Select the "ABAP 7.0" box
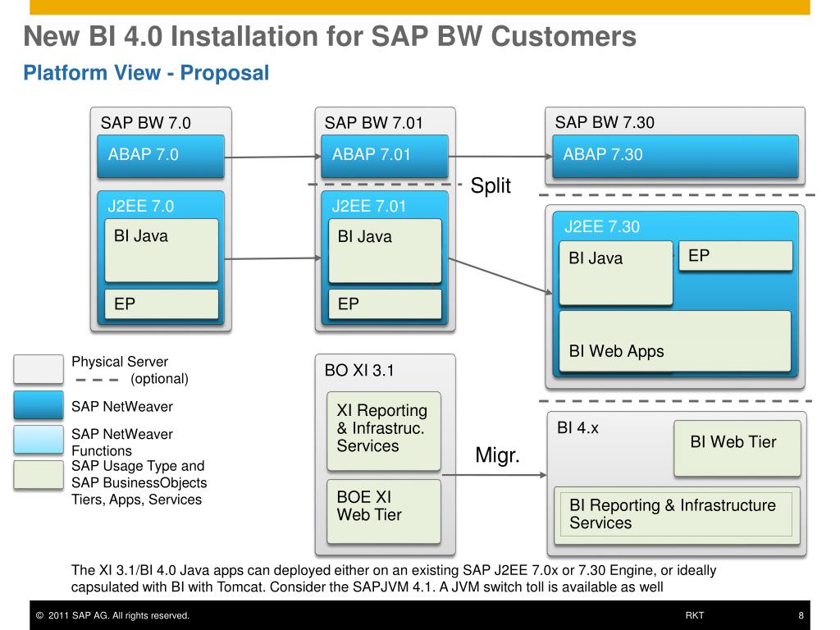 click(161, 156)
